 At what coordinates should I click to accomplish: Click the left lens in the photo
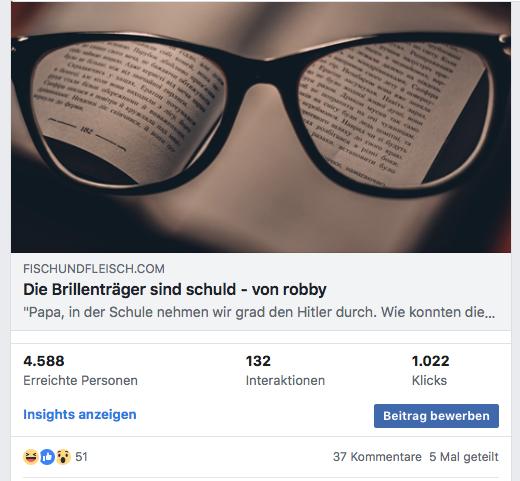(x=130, y=112)
